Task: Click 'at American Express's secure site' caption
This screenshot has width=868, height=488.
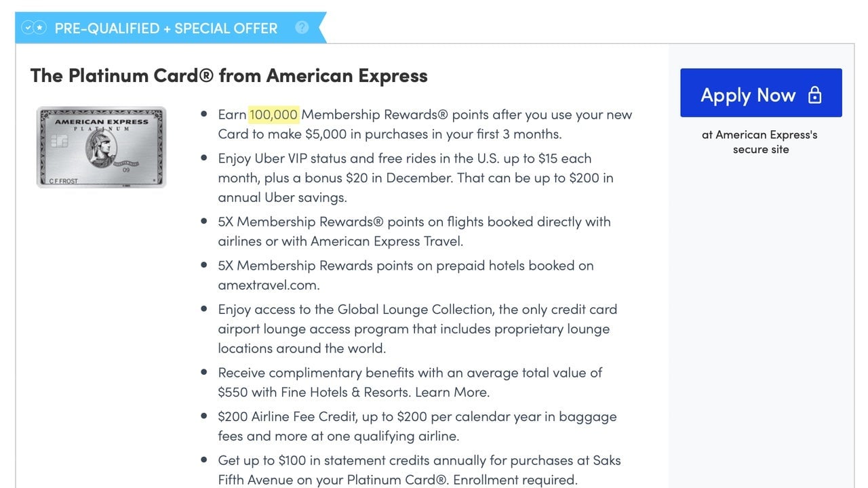Action: (x=760, y=142)
